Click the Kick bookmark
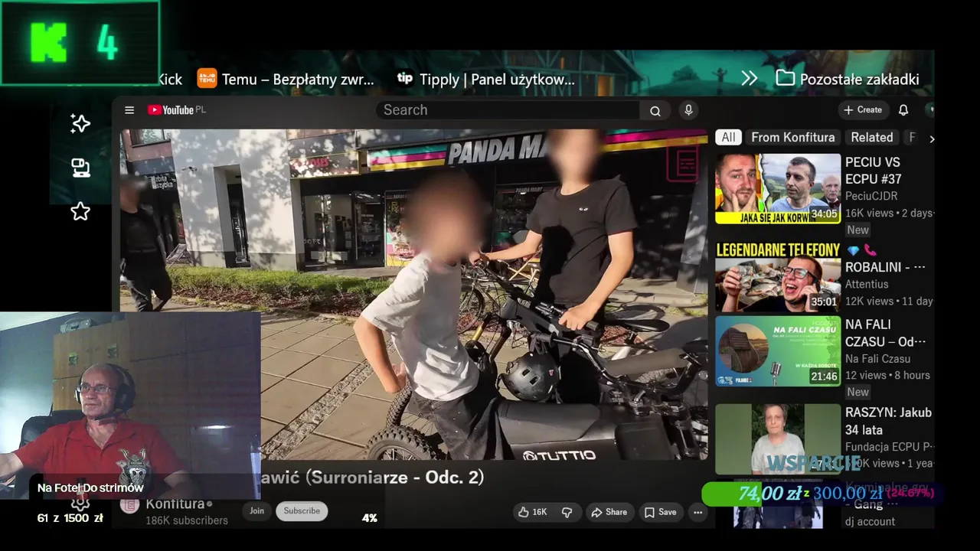 (x=170, y=79)
